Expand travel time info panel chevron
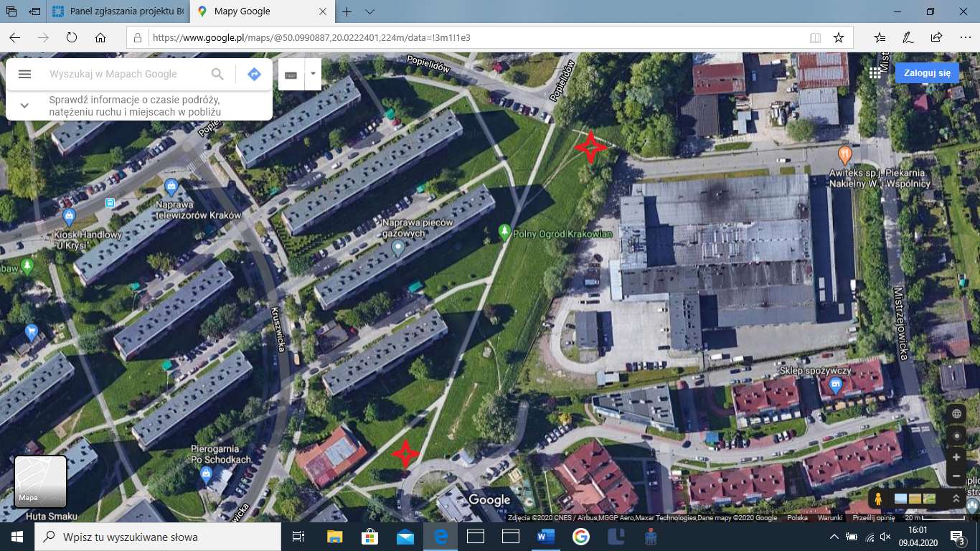The image size is (980, 551). pos(24,105)
